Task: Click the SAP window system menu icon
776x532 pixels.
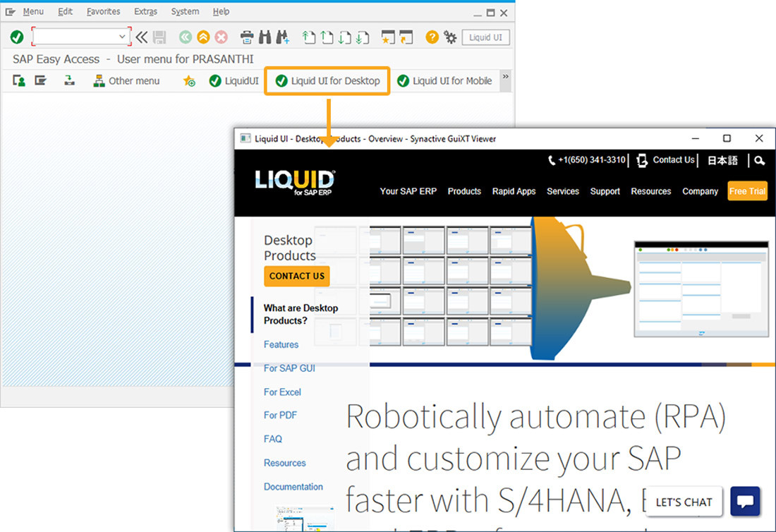Action: pos(10,11)
